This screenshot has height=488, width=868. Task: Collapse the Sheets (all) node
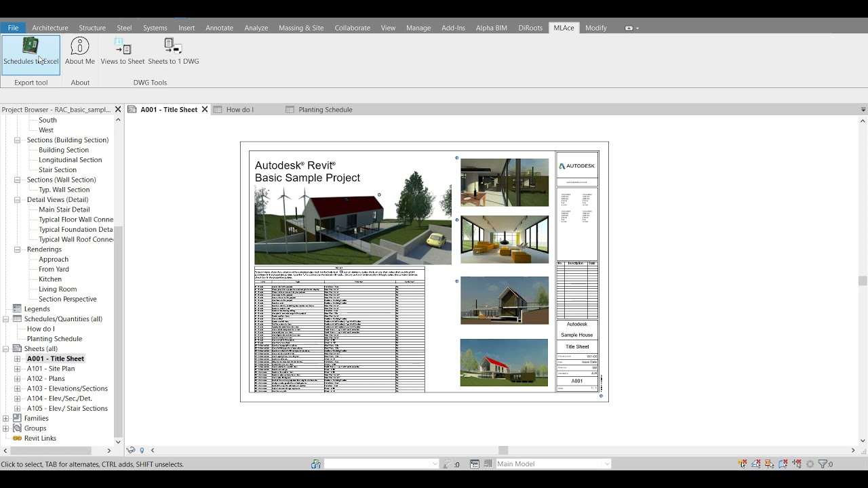point(6,348)
